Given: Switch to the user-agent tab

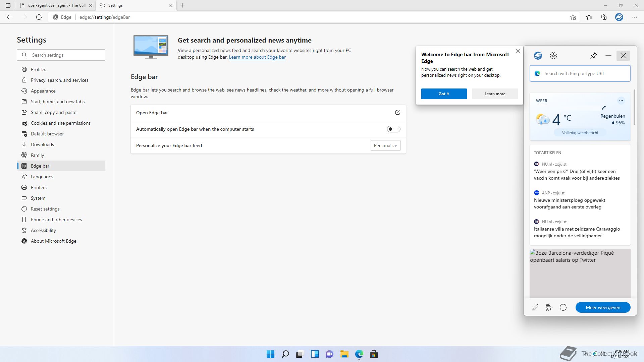Looking at the screenshot, I should (55, 5).
